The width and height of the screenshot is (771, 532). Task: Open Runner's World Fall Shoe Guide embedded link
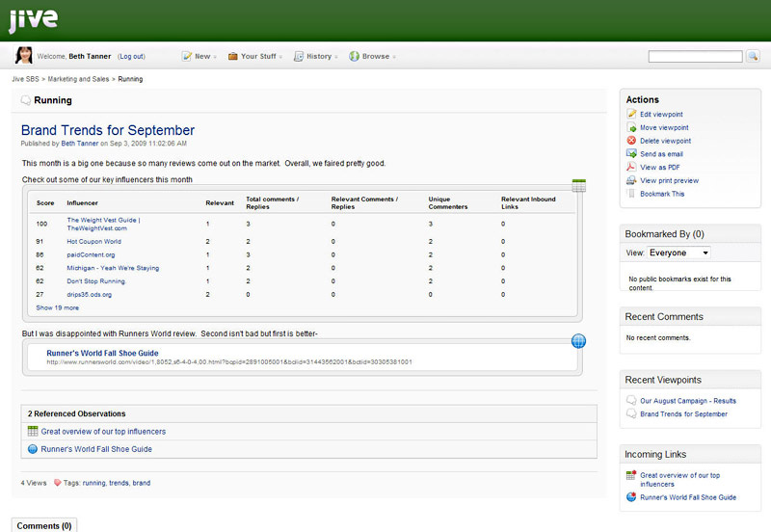click(x=102, y=353)
